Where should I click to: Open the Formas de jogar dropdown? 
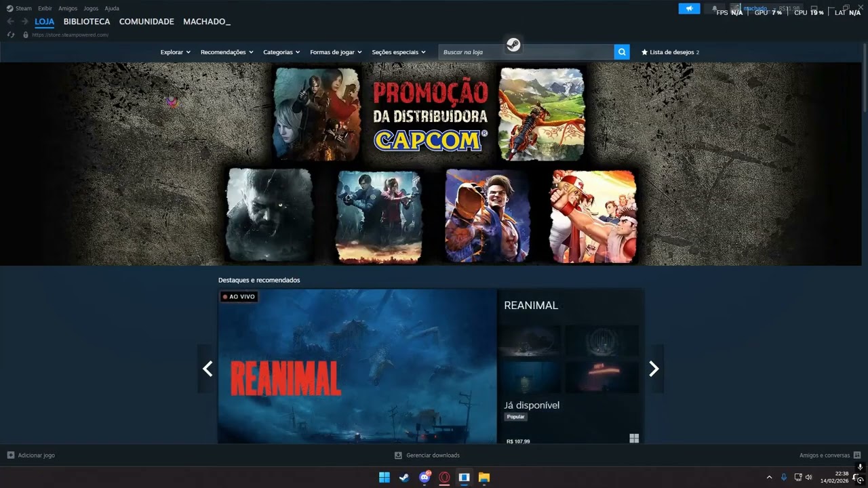(x=336, y=52)
